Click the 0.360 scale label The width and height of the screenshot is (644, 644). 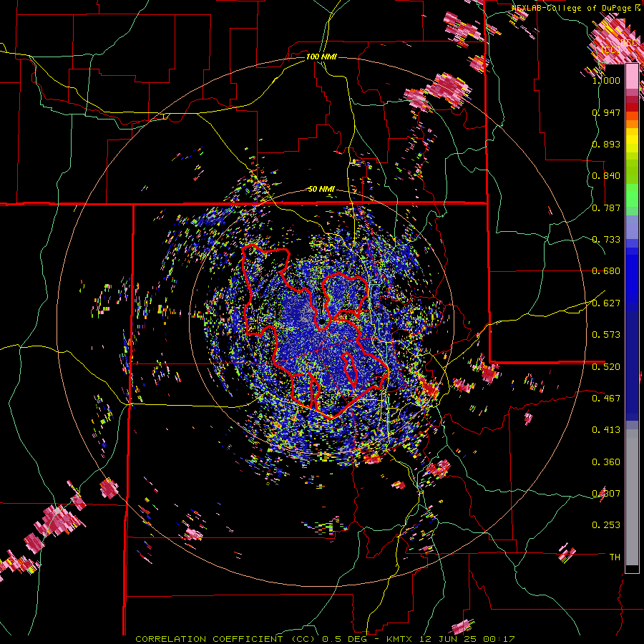click(x=606, y=462)
